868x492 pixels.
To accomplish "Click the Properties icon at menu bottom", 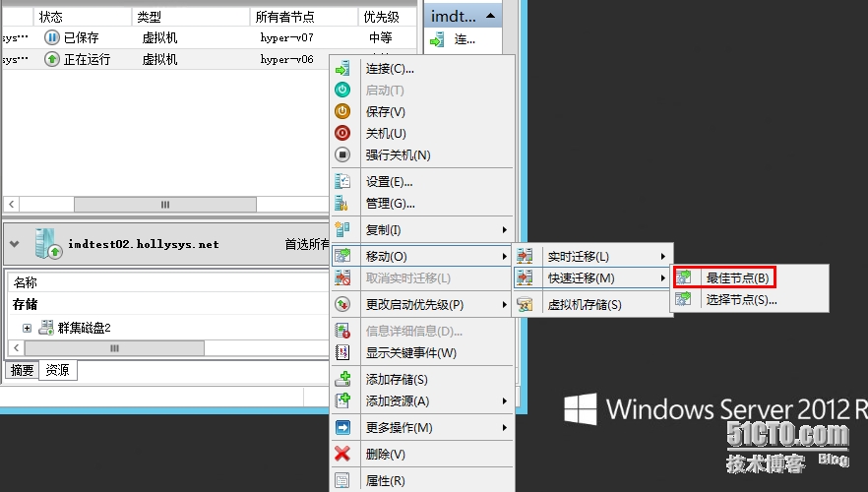I will pos(342,480).
